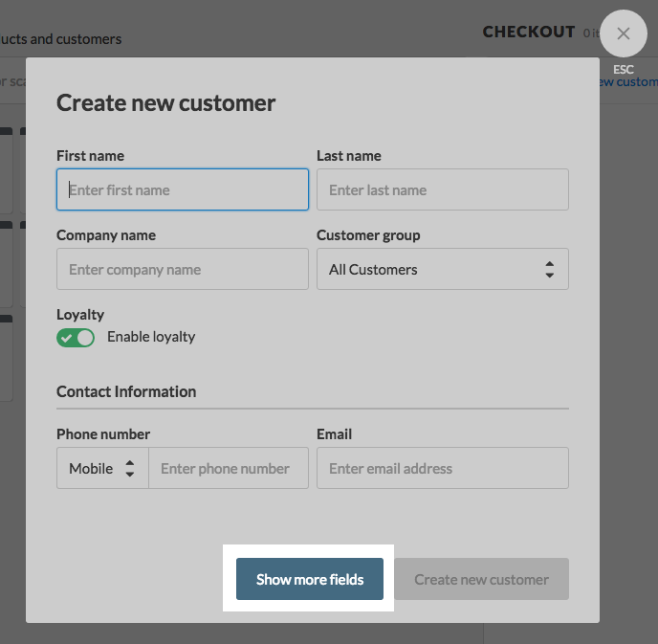Screen dimensions: 658x644
Task: Click the CHECKOUT heading in background page
Action: 529,32
